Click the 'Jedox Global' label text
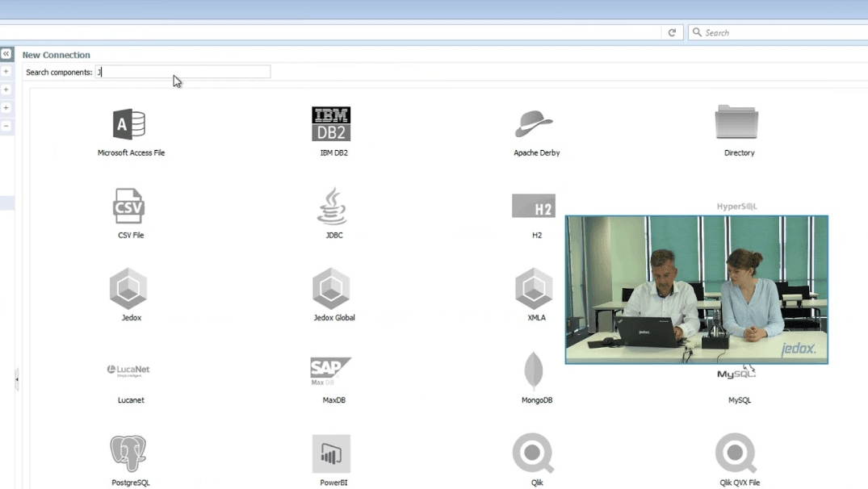Viewport: 868px width, 489px height. (x=333, y=317)
